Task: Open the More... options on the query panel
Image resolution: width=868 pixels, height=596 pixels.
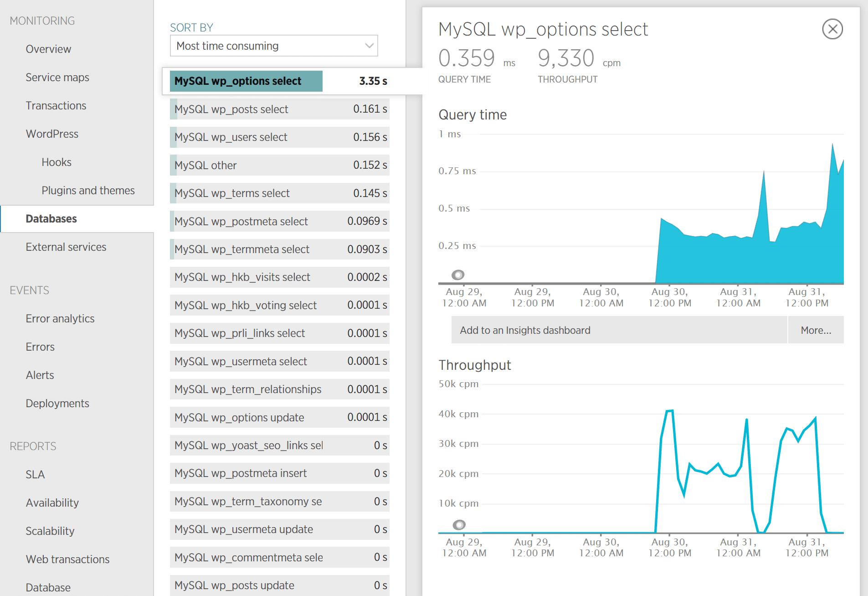Action: (815, 330)
